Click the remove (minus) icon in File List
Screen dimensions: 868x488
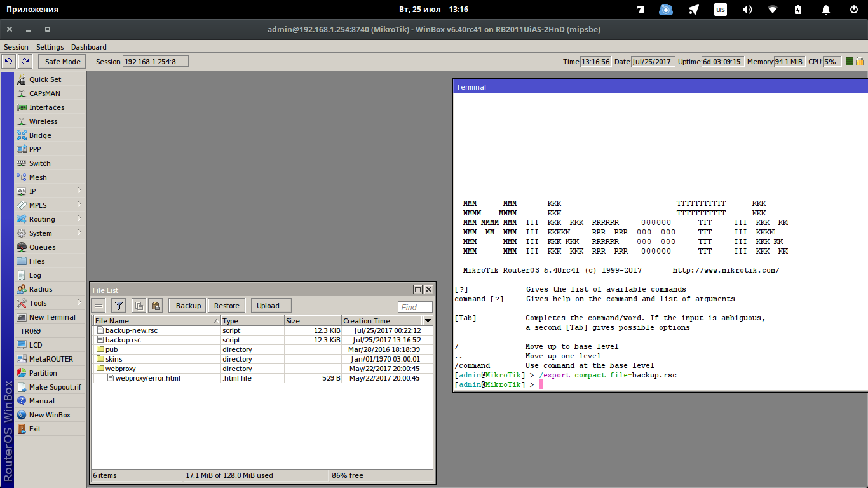pos(98,306)
